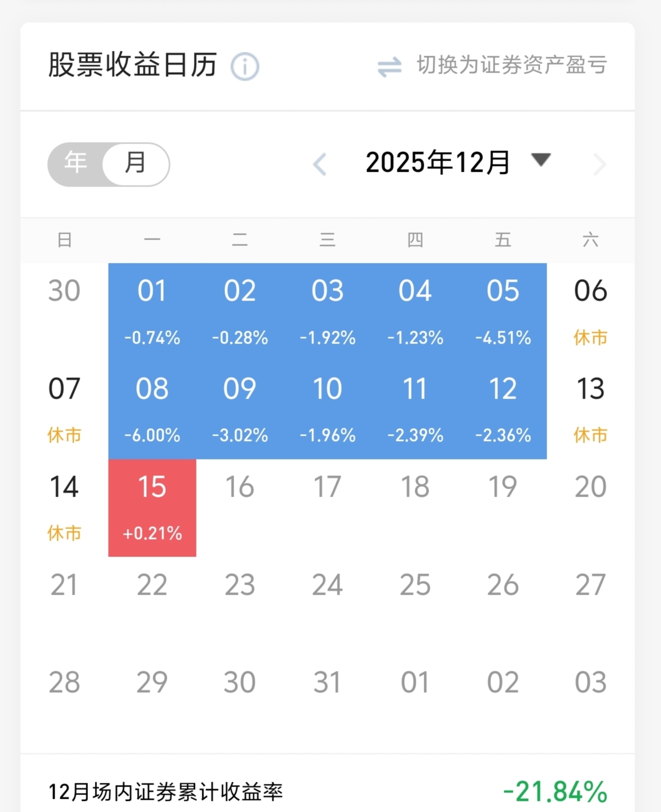Open month dropdown triangle next to 2025年12月
The image size is (661, 812).
click(541, 160)
